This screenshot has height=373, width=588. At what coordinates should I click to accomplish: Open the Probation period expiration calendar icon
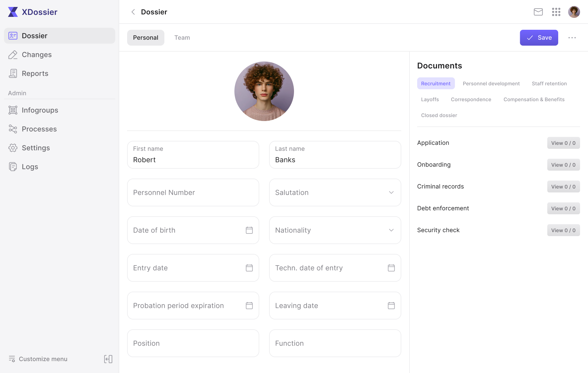coord(249,306)
